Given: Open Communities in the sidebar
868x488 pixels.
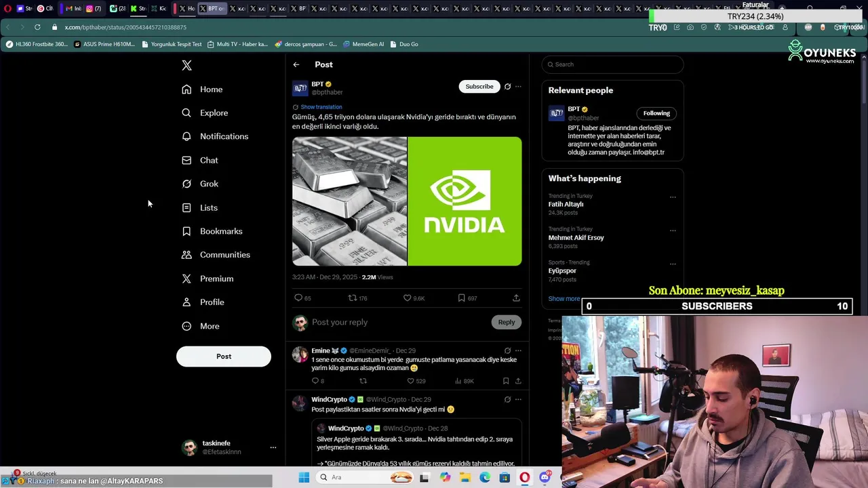Looking at the screenshot, I should click(x=216, y=255).
